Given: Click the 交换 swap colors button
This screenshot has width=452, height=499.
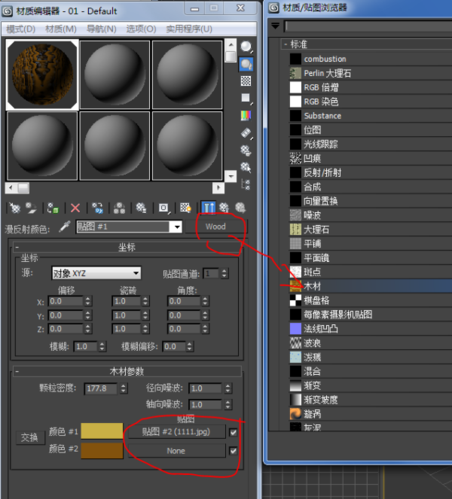Looking at the screenshot, I should coord(30,437).
